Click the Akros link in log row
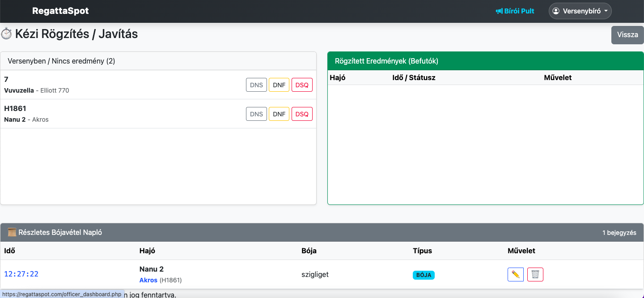Viewport: 644px width, 298px height. pos(148,280)
